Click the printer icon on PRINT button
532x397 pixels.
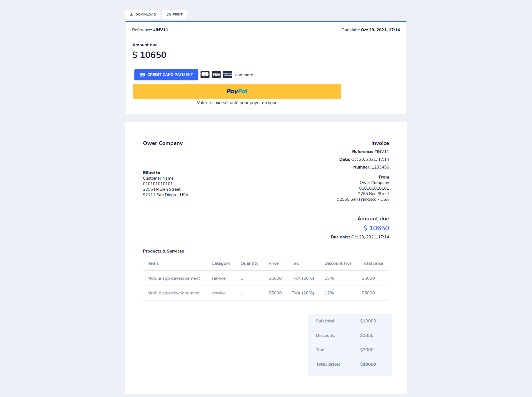tap(168, 14)
